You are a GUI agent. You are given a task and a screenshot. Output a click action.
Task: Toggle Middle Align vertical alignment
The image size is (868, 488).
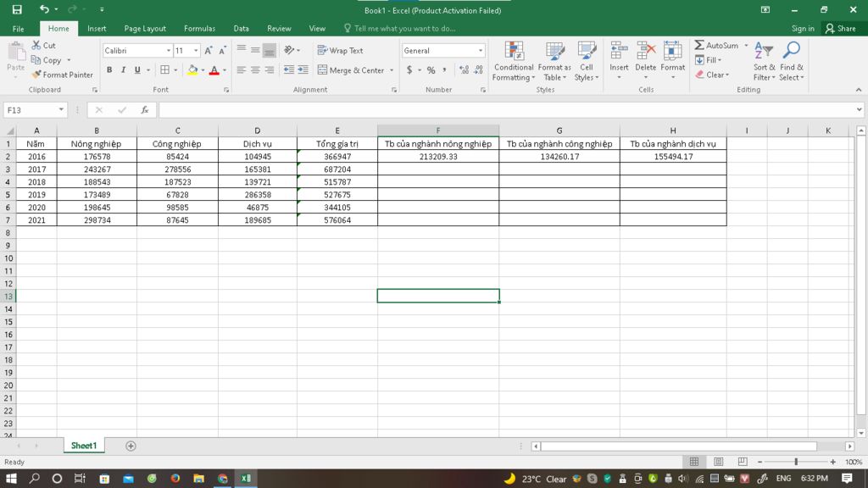click(255, 50)
